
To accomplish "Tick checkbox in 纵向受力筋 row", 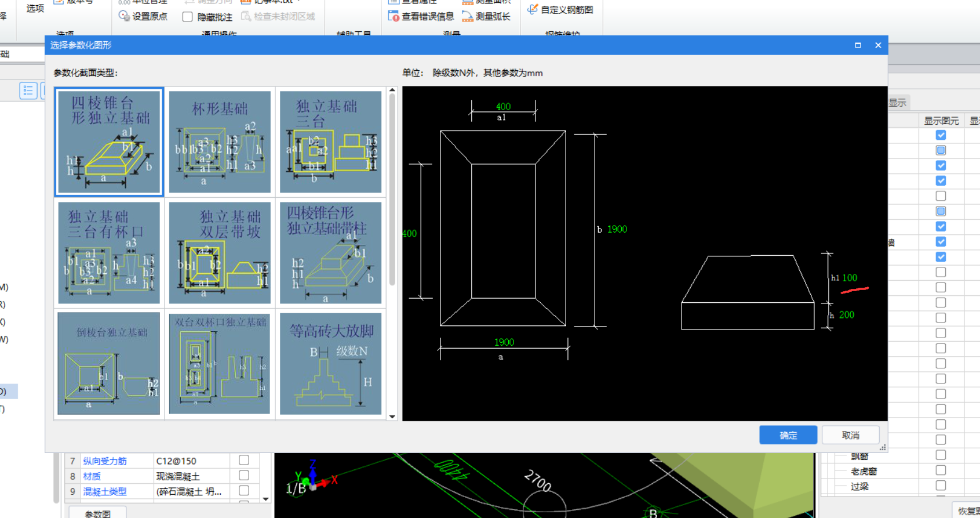I will click(244, 460).
